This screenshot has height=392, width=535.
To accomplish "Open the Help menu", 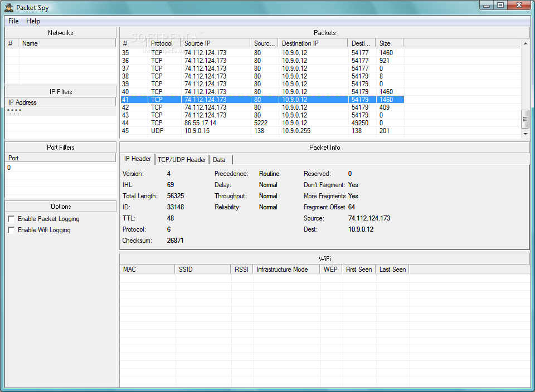I will click(33, 21).
